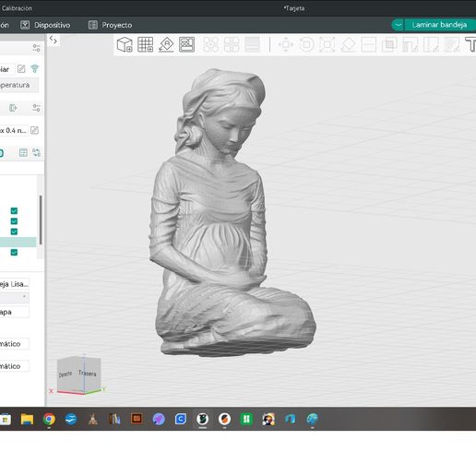Viewport: 476px width, 476px height.
Task: Open File Explorer from the taskbar
Action: point(27,419)
